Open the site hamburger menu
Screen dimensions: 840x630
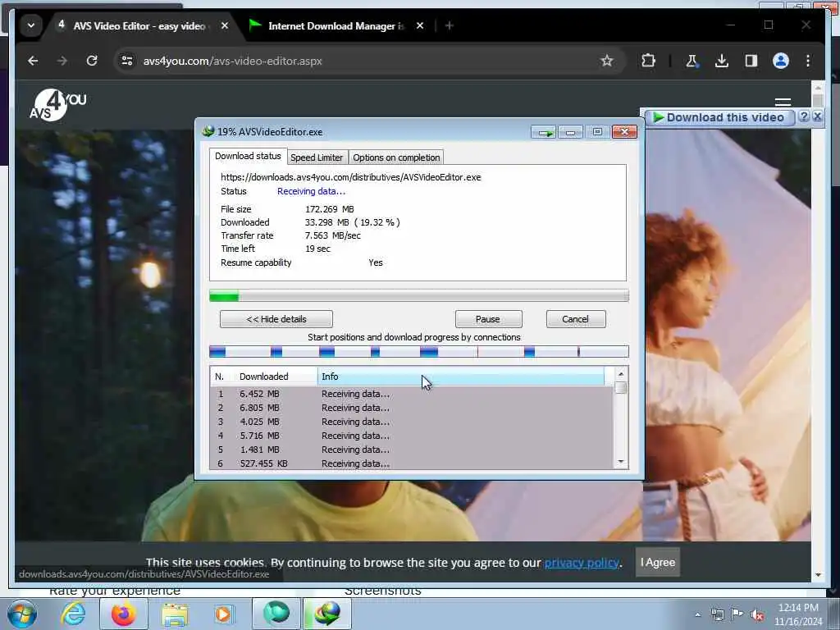[783, 102]
